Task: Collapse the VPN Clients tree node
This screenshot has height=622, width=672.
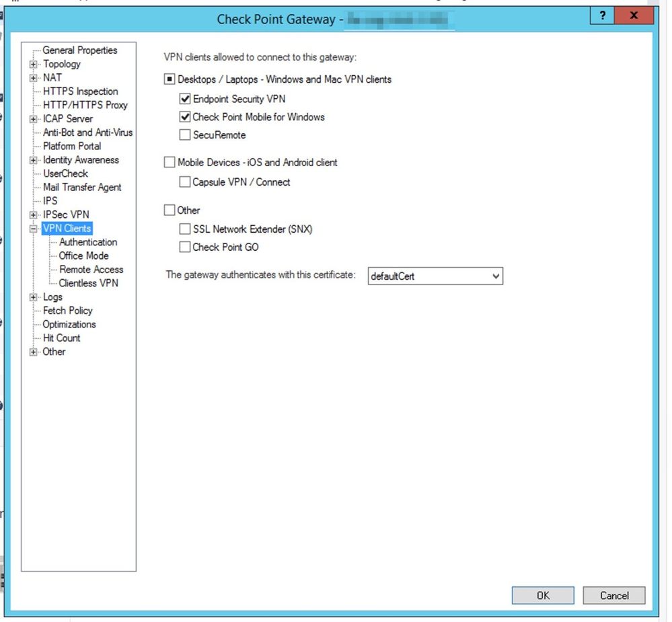Action: (33, 229)
